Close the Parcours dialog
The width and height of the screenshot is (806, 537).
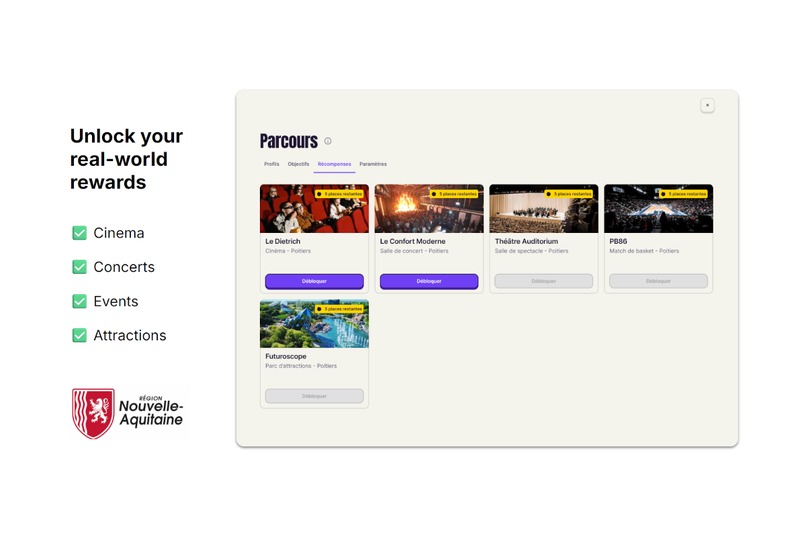point(707,105)
